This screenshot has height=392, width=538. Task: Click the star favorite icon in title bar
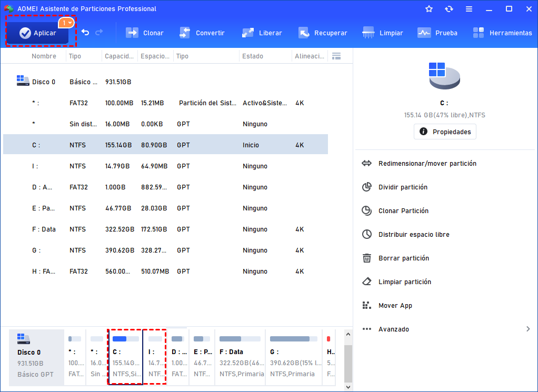[429, 9]
